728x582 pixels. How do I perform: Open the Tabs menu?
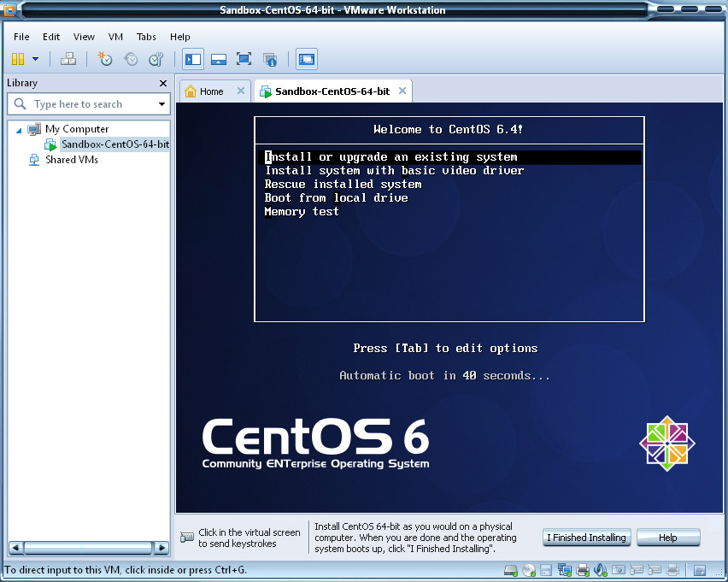[146, 37]
